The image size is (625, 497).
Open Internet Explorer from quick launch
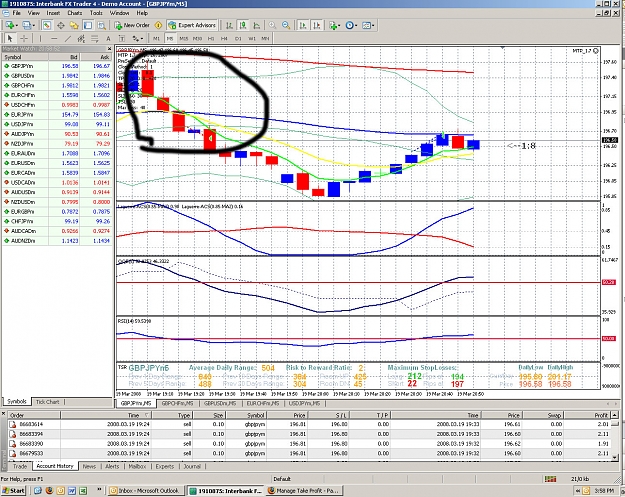coord(37,491)
